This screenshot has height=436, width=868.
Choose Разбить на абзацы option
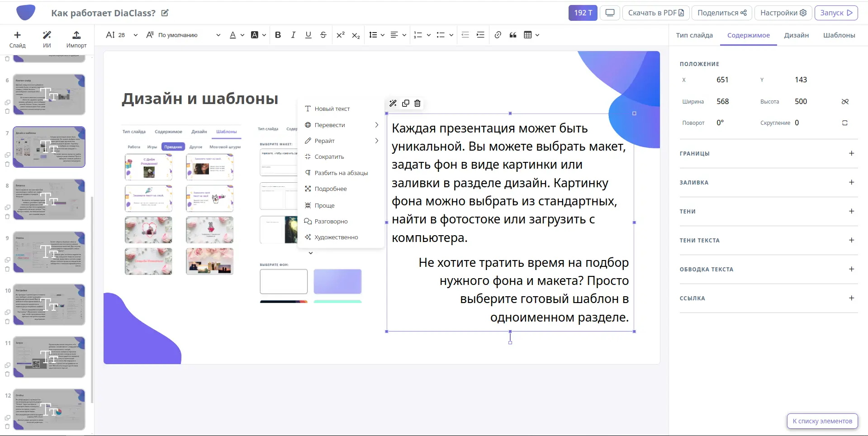coord(341,173)
